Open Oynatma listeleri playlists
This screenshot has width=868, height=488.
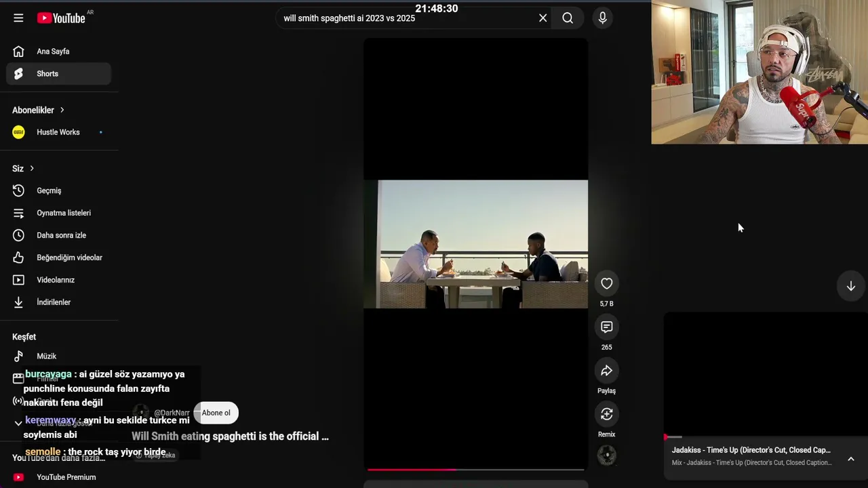coord(59,213)
